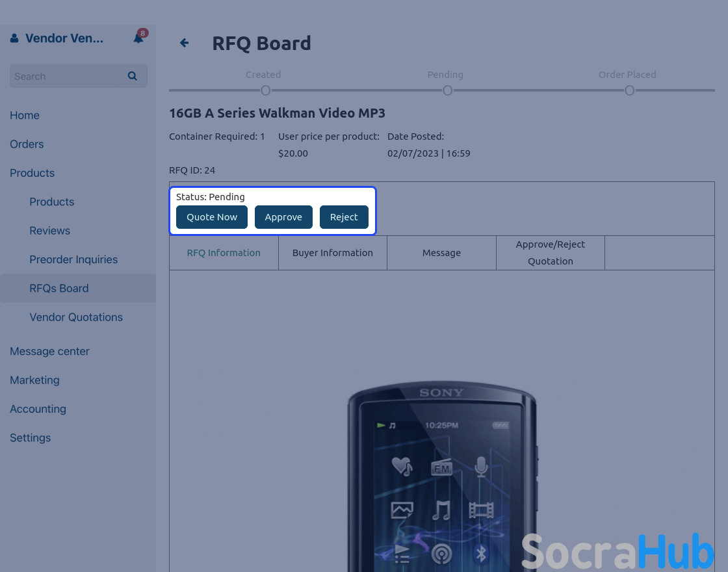The image size is (728, 572).
Task: Click the Pending progress step marker
Action: pos(448,90)
